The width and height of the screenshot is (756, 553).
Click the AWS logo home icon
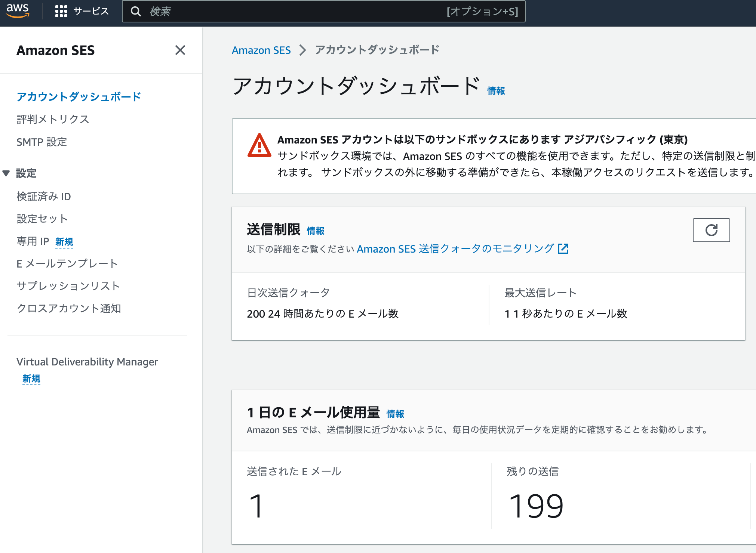[18, 11]
